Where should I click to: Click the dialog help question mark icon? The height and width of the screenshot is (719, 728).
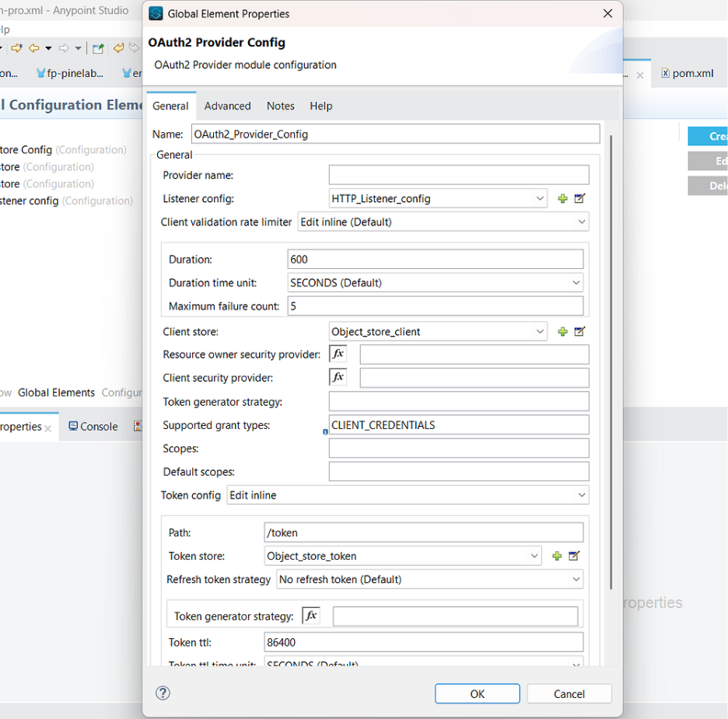pyautogui.click(x=163, y=693)
